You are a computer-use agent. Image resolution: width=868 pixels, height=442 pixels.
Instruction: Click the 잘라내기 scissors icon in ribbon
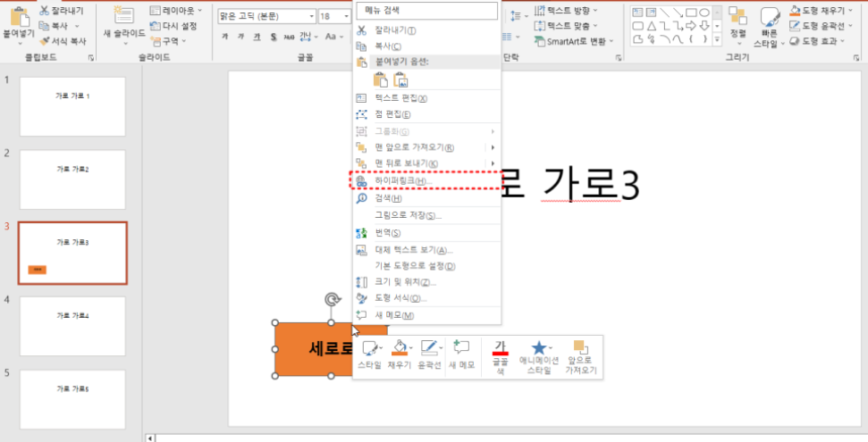[x=45, y=12]
